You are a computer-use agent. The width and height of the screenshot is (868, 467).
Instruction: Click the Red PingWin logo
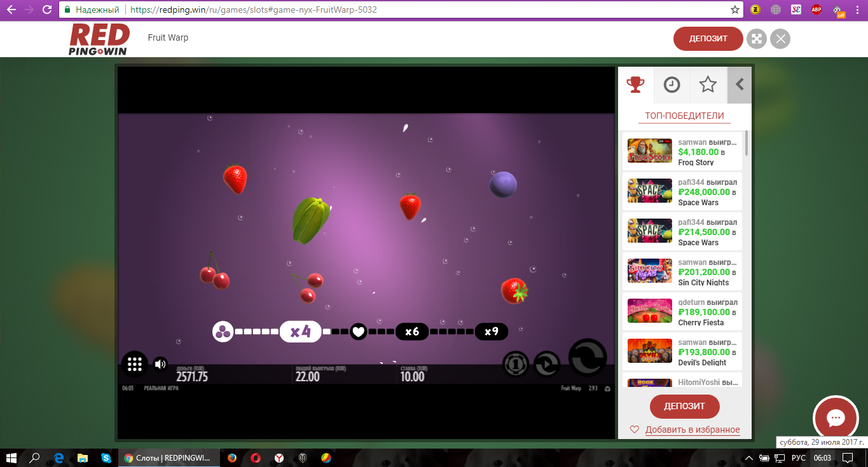pyautogui.click(x=99, y=39)
